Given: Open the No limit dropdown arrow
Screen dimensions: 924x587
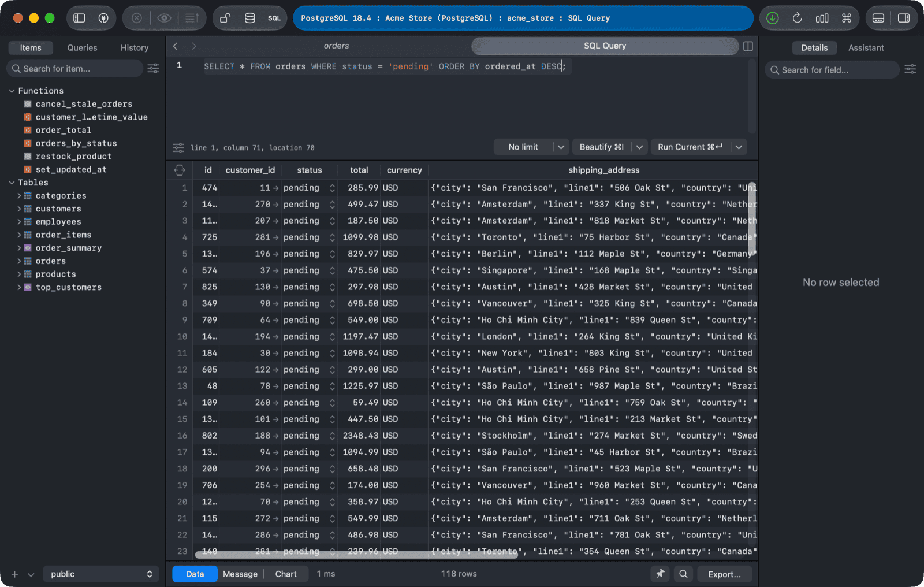Looking at the screenshot, I should pyautogui.click(x=561, y=147).
